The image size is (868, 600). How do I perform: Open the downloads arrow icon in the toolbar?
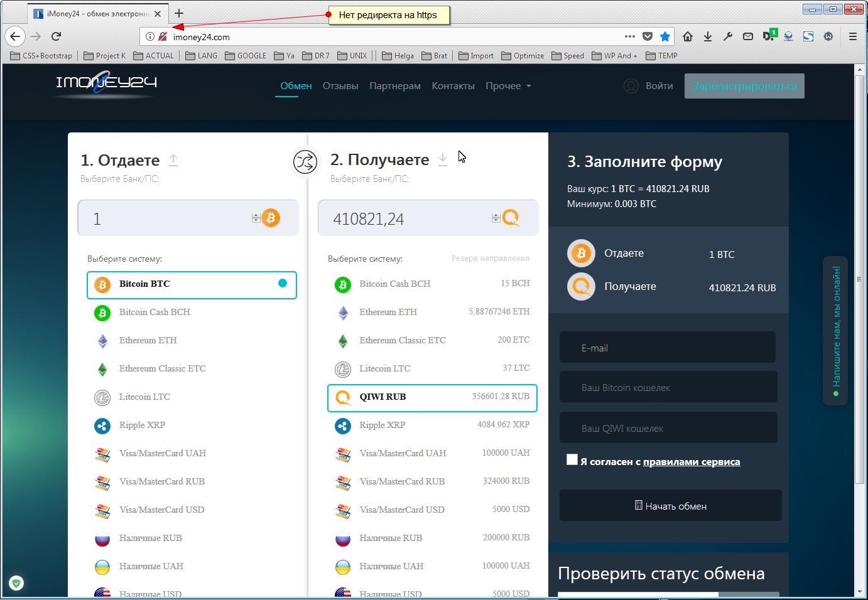click(708, 36)
